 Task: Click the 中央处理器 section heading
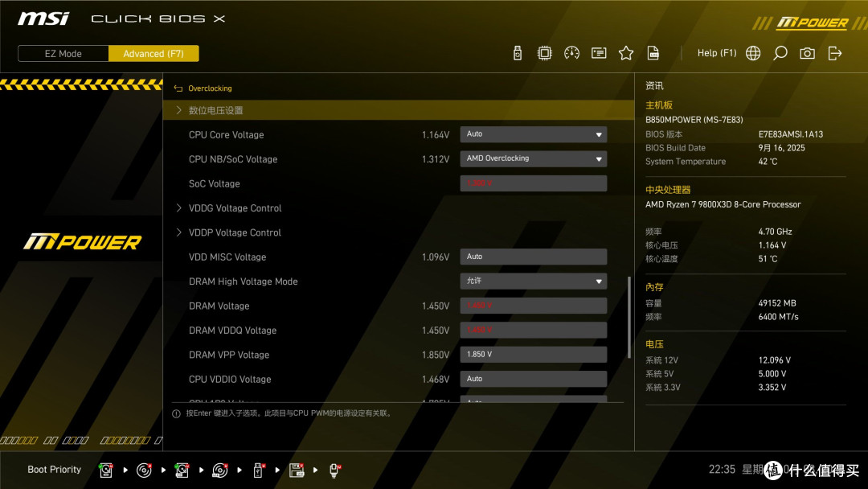click(x=668, y=190)
